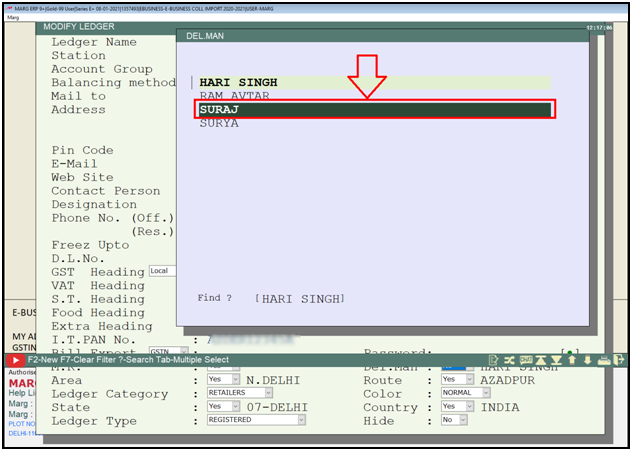Click the red play icon in toolbar
The image size is (632, 451).
[x=16, y=360]
